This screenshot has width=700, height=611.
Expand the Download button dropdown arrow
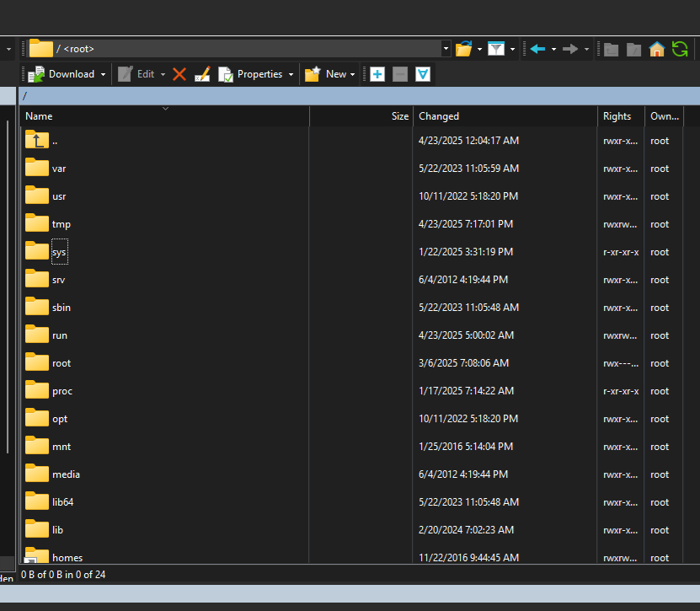pos(104,74)
